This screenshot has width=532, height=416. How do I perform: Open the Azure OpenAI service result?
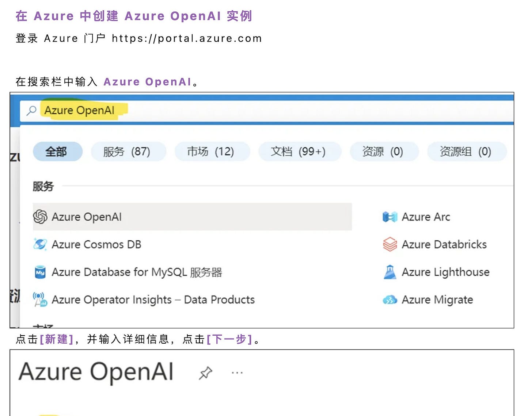pos(192,217)
